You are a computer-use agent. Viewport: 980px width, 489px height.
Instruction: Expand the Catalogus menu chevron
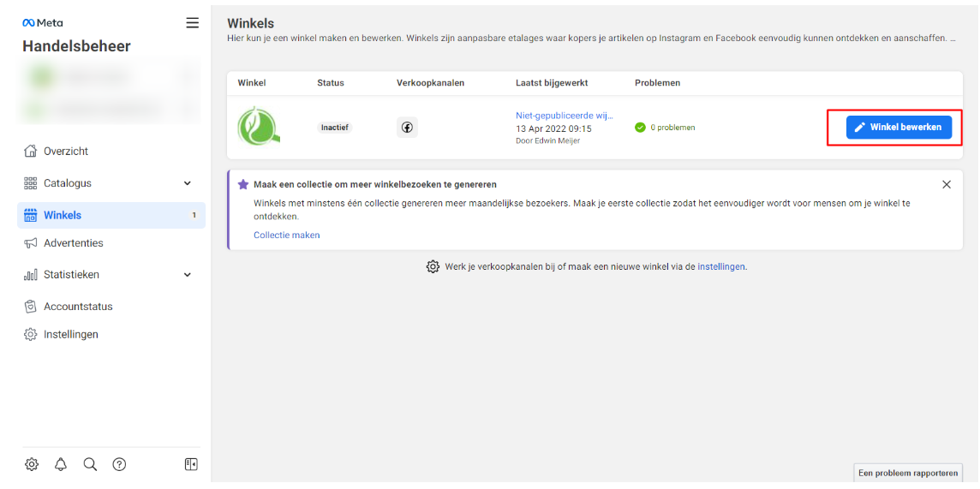tap(188, 183)
